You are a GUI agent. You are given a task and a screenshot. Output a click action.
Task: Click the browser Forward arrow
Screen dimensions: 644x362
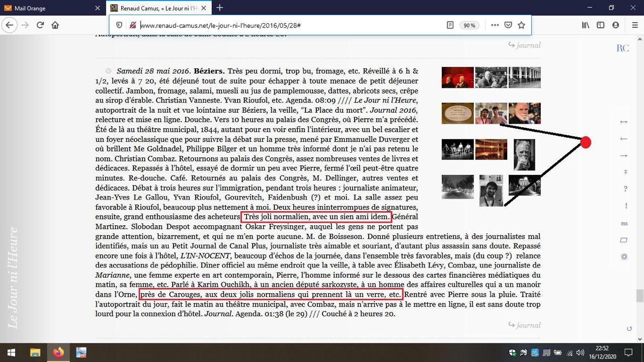coord(25,25)
